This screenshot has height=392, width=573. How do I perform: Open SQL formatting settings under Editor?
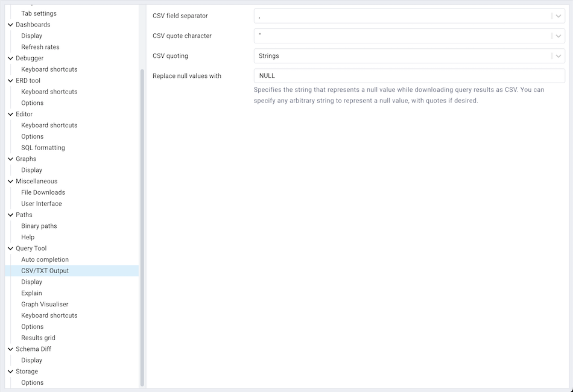click(x=43, y=147)
